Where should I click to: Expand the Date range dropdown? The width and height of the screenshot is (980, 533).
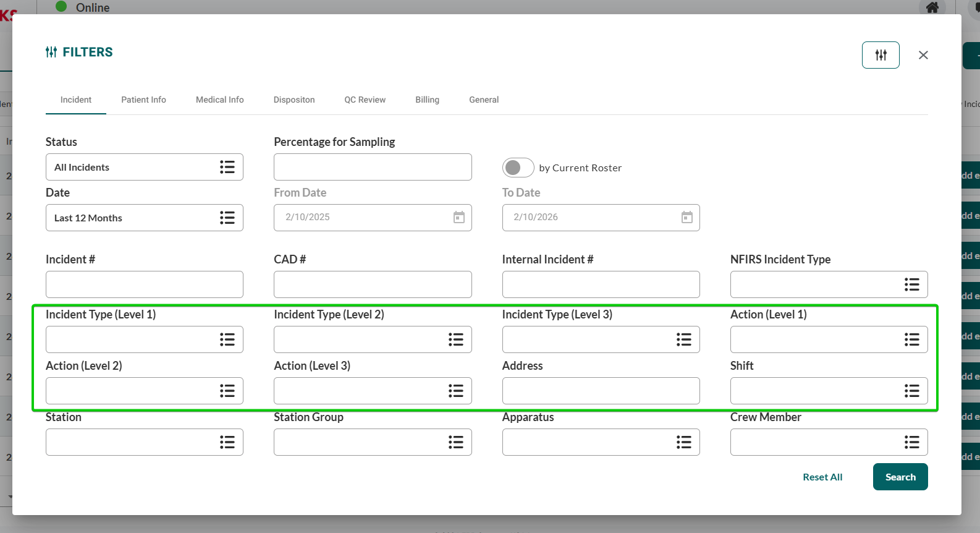(144, 218)
